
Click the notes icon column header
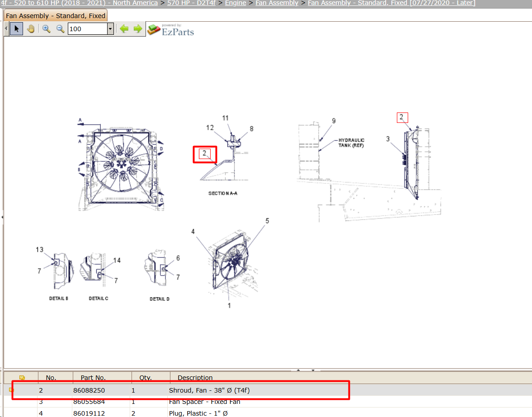tap(22, 378)
